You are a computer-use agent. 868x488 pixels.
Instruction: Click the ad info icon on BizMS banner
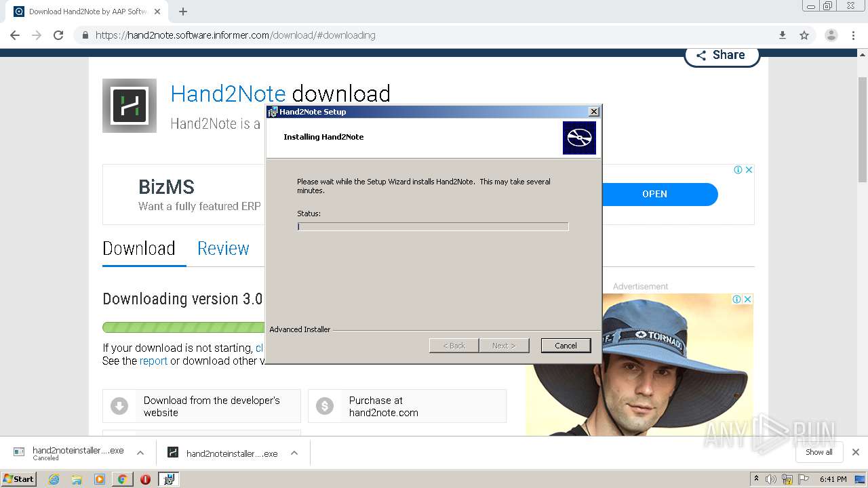(x=738, y=170)
